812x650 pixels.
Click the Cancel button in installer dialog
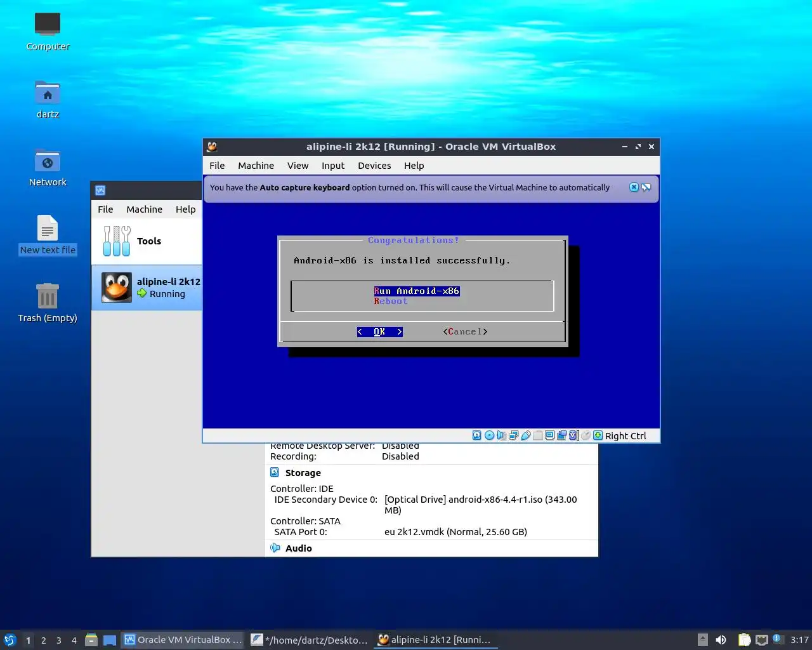tap(465, 332)
